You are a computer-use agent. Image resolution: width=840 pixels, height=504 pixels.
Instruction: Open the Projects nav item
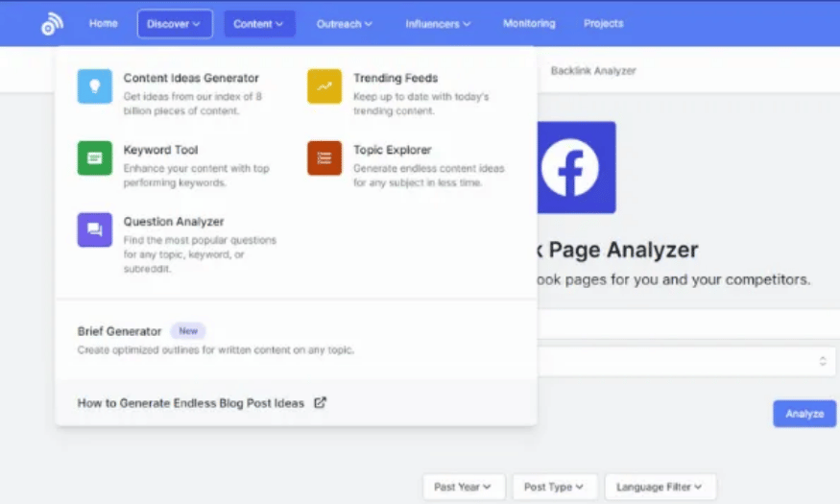(x=604, y=24)
